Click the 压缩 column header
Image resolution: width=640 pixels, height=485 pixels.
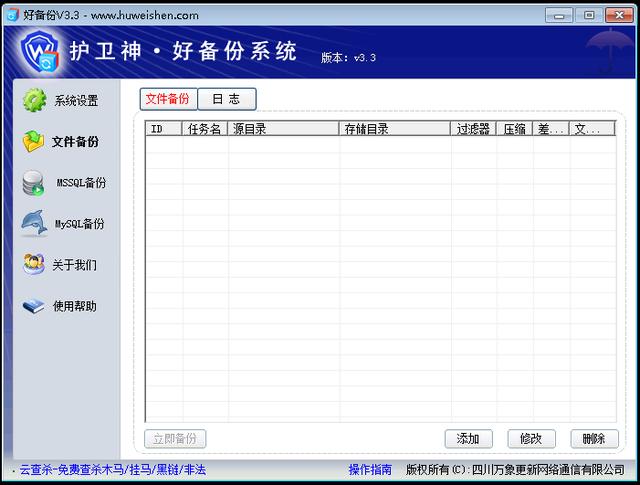pyautogui.click(x=514, y=129)
